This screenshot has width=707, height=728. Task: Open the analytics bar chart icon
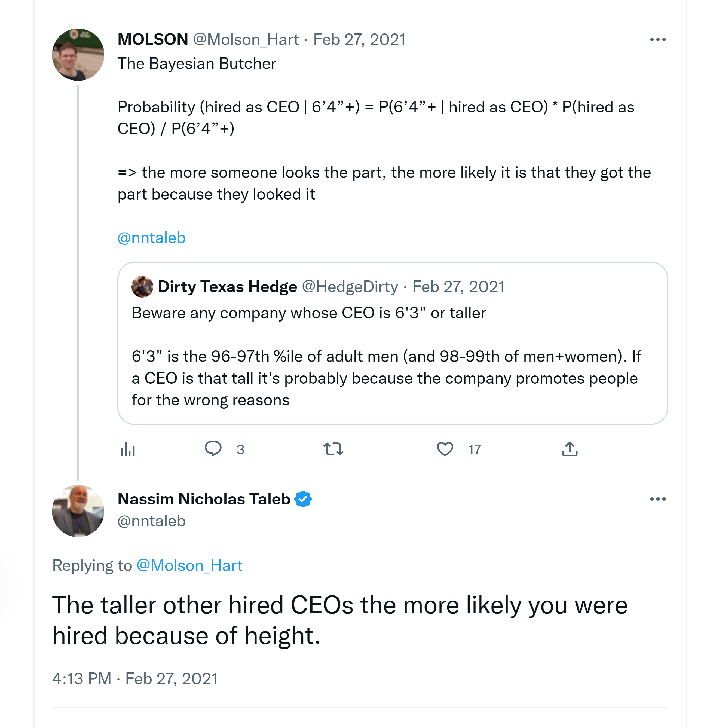127,449
